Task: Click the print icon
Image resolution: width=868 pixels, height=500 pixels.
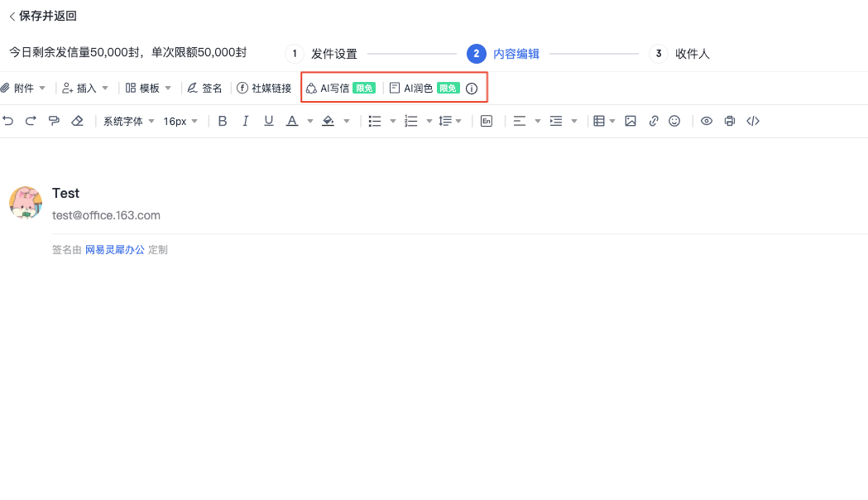Action: [x=729, y=121]
